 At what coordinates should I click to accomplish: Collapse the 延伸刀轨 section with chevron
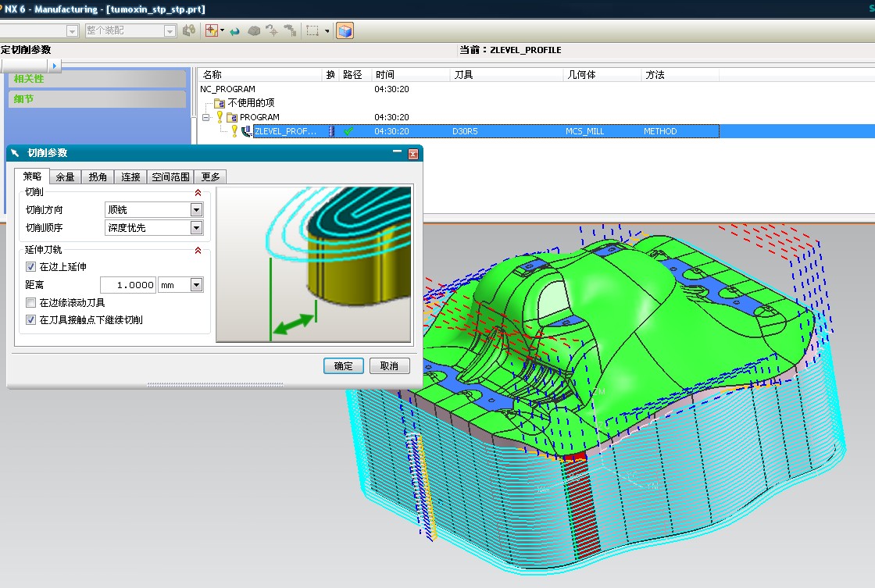pos(198,251)
